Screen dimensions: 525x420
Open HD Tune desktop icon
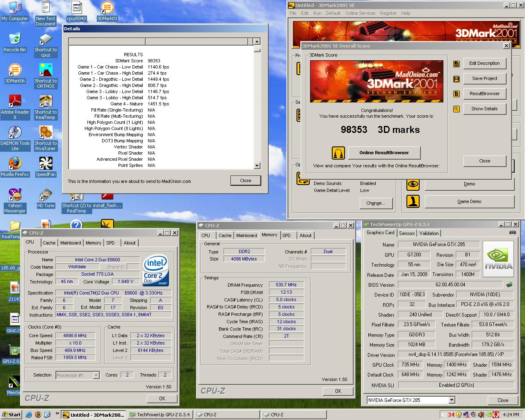click(46, 198)
